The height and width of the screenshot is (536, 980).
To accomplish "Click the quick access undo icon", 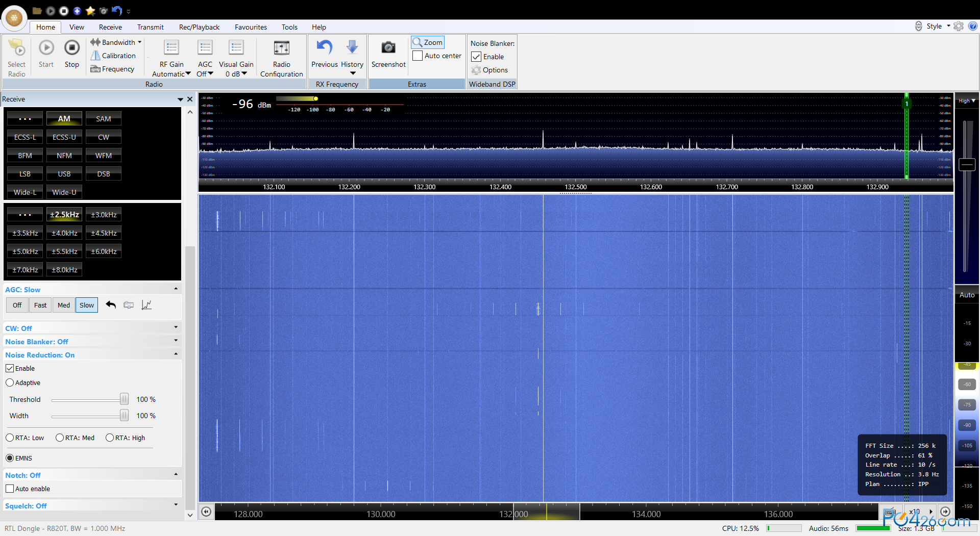I will 117,11.
